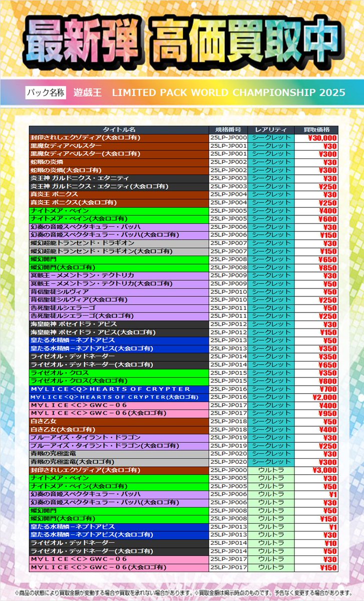Click ウルトラ rarity beside the ¥10 price
The height and width of the screenshot is (601, 364).
click(270, 543)
